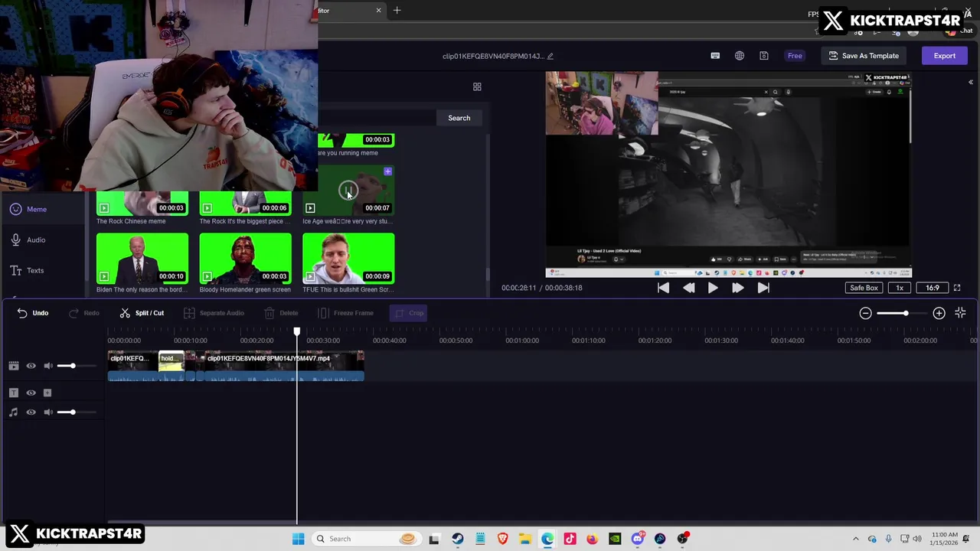Image resolution: width=980 pixels, height=551 pixels.
Task: Select The Rock Chinese meme thumbnail
Action: click(x=142, y=204)
